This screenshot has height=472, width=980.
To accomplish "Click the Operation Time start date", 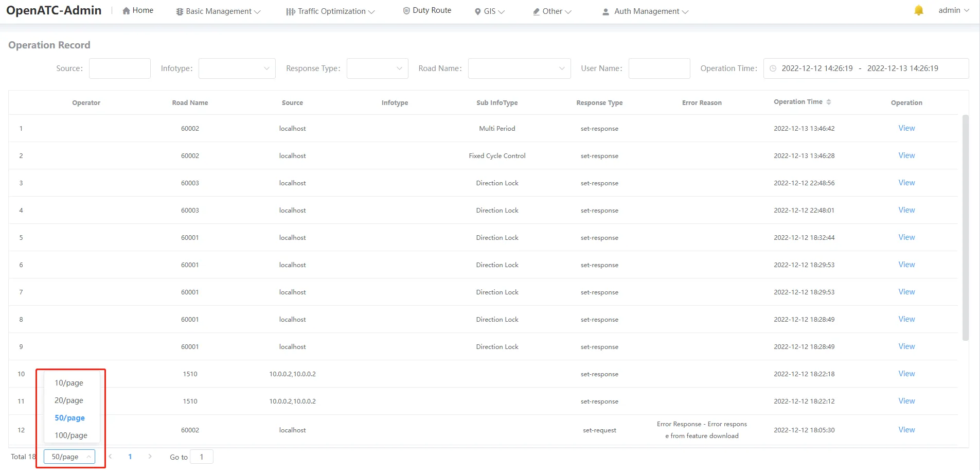I will pos(817,68).
